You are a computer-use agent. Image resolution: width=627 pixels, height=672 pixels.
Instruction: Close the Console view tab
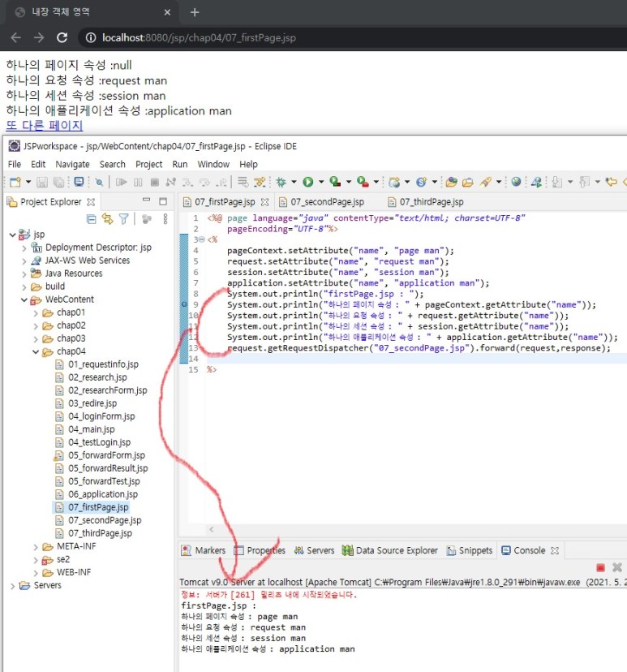(x=555, y=551)
